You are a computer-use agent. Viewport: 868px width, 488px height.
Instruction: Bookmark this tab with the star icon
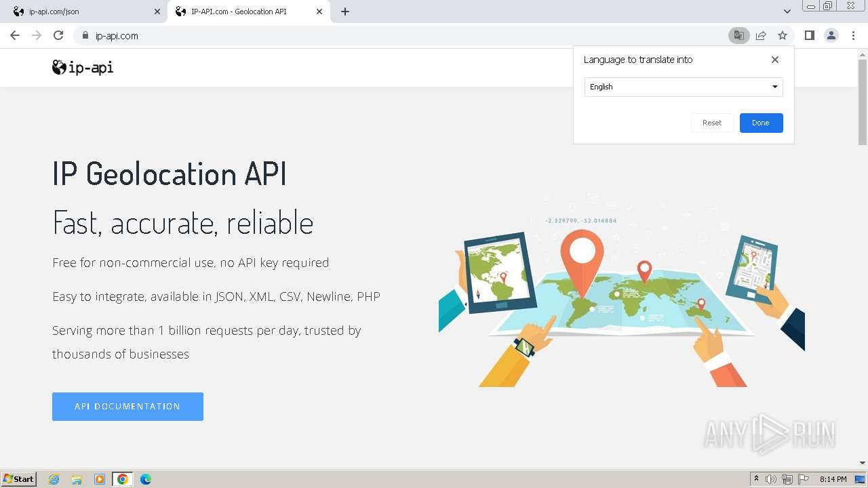pos(783,35)
